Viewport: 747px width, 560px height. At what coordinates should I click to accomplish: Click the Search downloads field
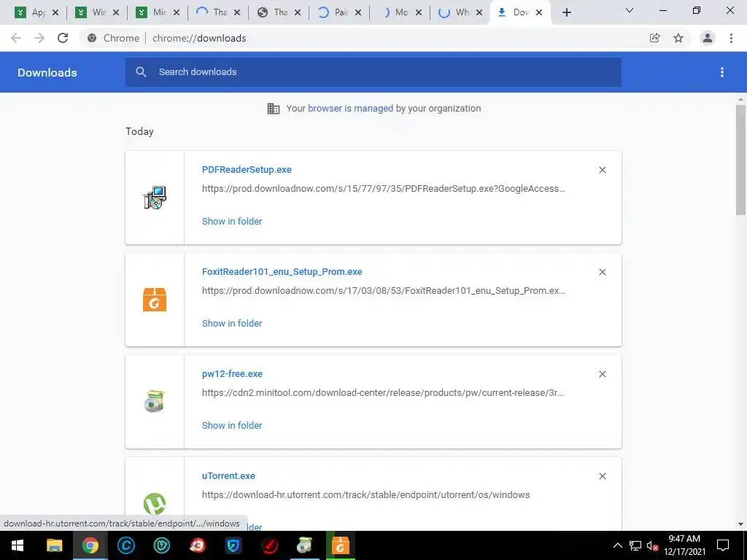373,72
